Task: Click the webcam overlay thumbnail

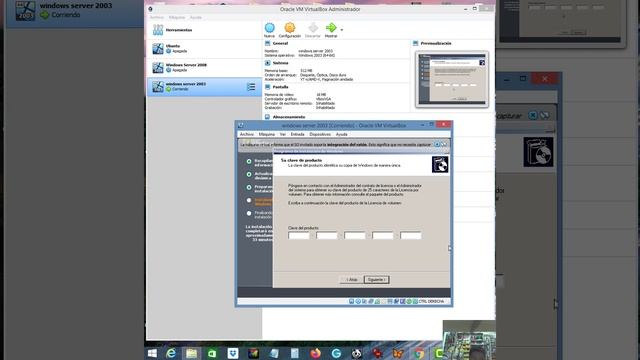Action: click(469, 340)
